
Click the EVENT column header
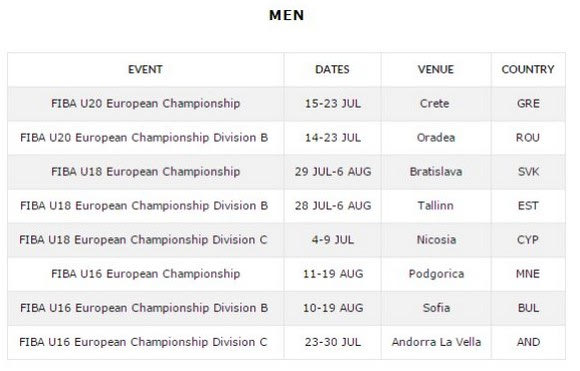145,70
